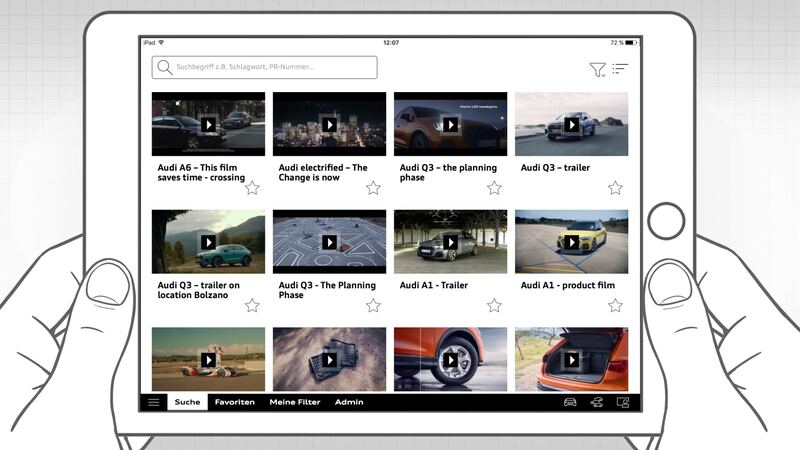The image size is (800, 450).
Task: Play the orange car wheel video thumbnail
Action: tap(451, 360)
